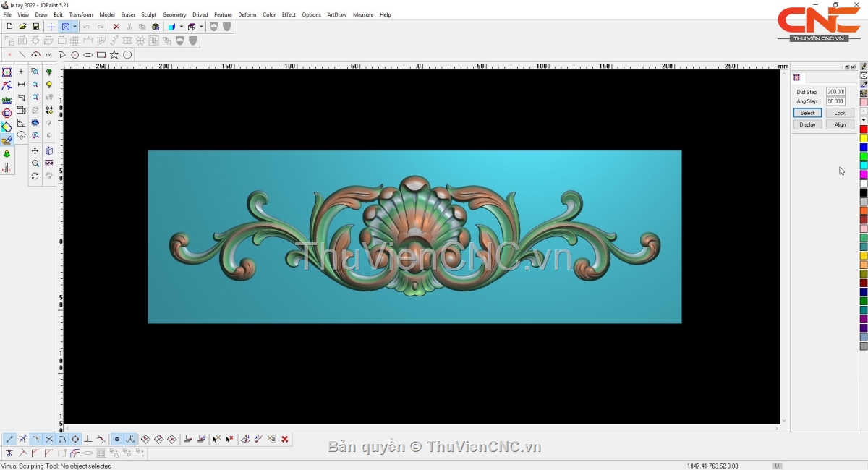The image size is (868, 470).
Task: Expand the wireframe box dropdown arrow
Action: tap(201, 27)
